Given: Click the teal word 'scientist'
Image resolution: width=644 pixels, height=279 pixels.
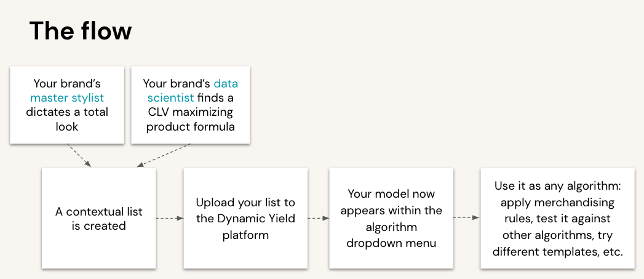Looking at the screenshot, I should tap(170, 98).
